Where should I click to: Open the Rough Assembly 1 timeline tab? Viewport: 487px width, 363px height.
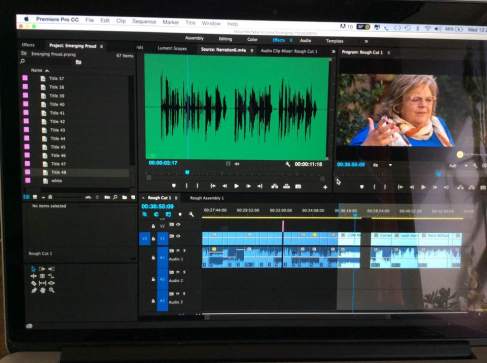pos(207,198)
